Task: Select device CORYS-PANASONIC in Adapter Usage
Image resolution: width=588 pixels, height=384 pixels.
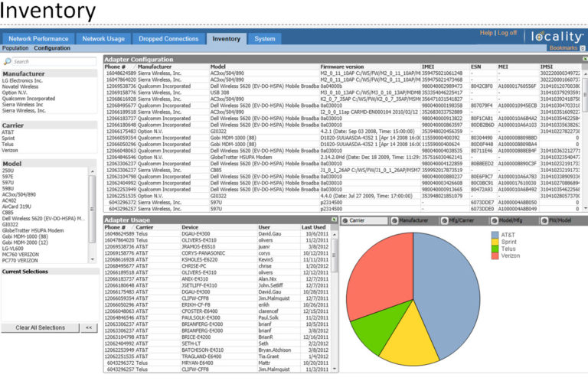Action: point(203,253)
